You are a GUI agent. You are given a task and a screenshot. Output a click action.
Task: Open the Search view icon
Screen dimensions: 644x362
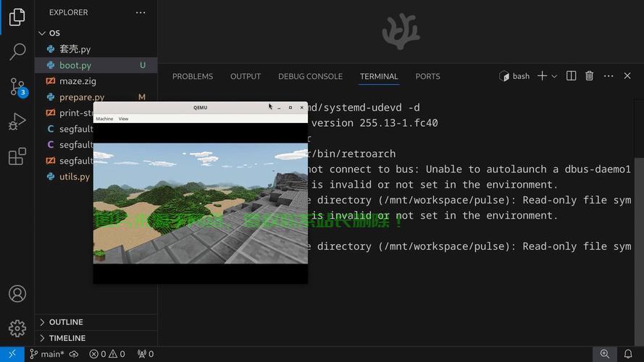(17, 51)
